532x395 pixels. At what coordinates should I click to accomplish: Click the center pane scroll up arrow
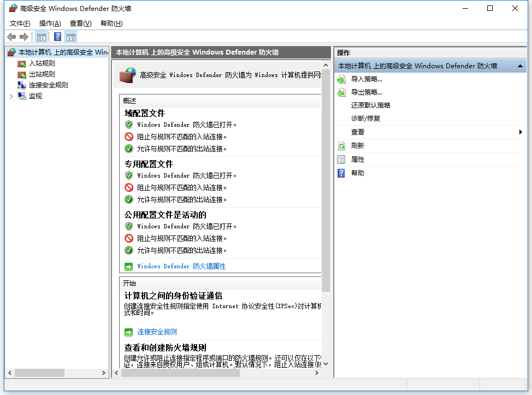326,65
